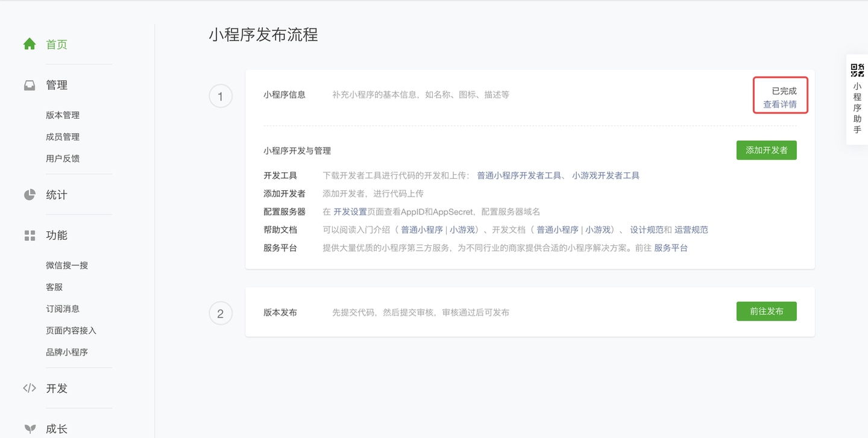Open 订阅消息 sidebar entry
The width and height of the screenshot is (868, 438).
click(63, 308)
